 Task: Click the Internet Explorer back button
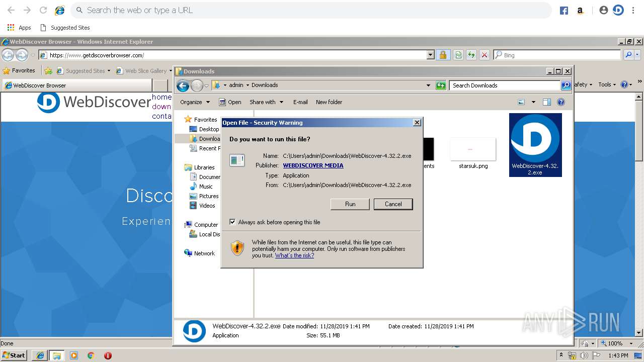click(x=8, y=55)
